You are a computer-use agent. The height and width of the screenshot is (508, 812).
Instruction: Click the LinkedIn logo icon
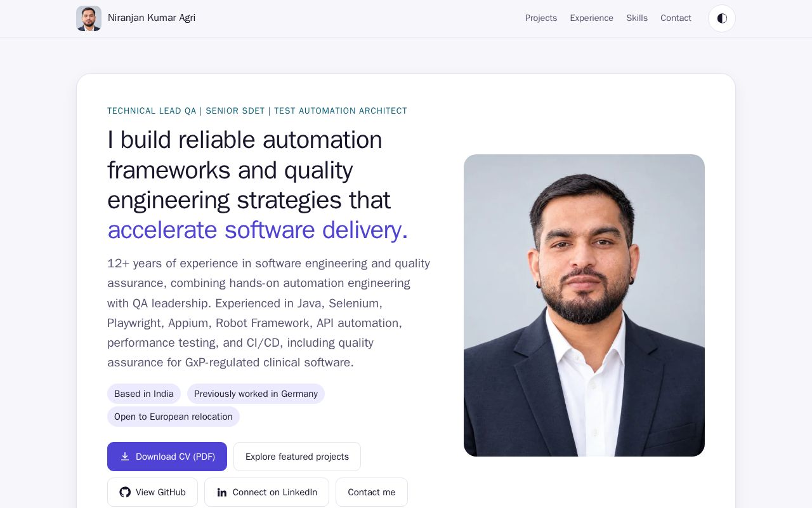pyautogui.click(x=222, y=492)
